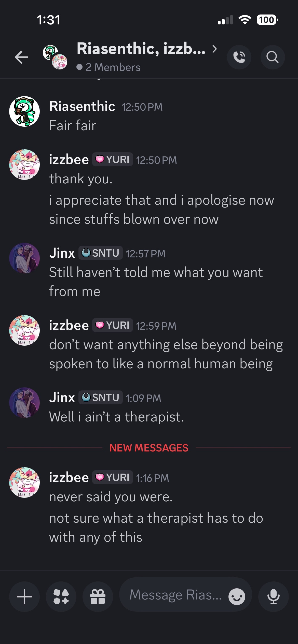Image resolution: width=298 pixels, height=644 pixels.
Task: Open Jinx's avatar on 12:57 PM message
Action: (24, 258)
